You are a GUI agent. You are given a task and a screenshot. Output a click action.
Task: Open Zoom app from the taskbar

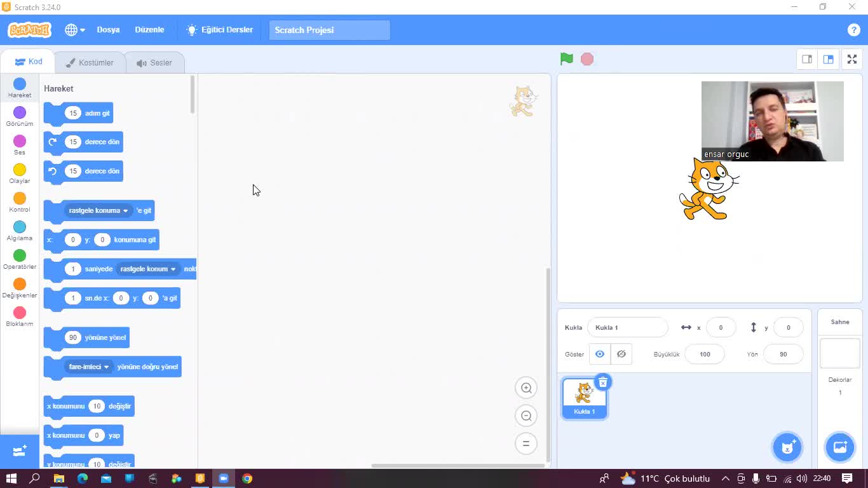[224, 478]
